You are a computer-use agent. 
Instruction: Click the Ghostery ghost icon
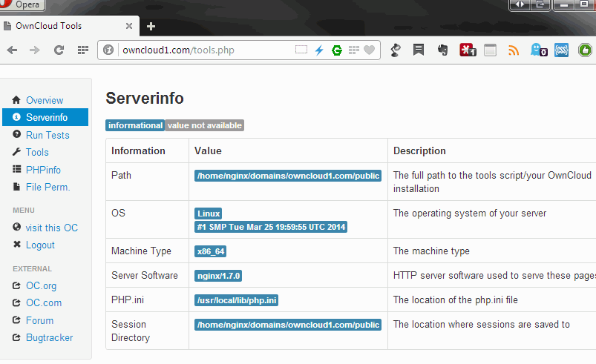539,50
